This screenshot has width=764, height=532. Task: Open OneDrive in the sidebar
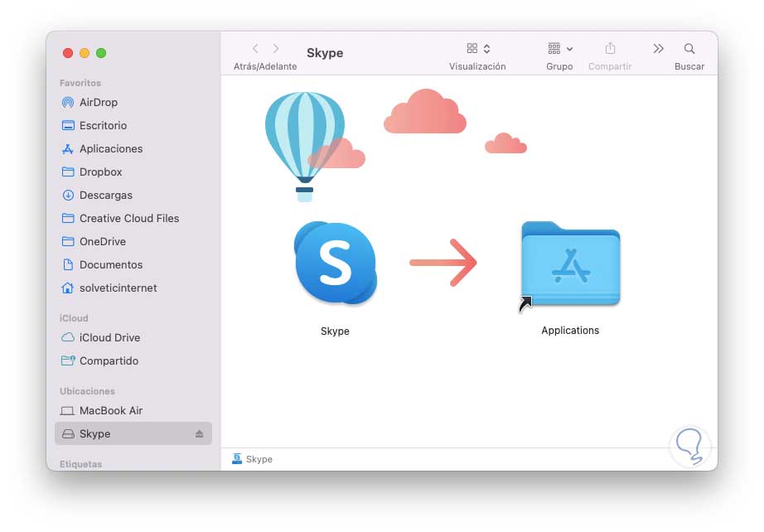pyautogui.click(x=133, y=242)
